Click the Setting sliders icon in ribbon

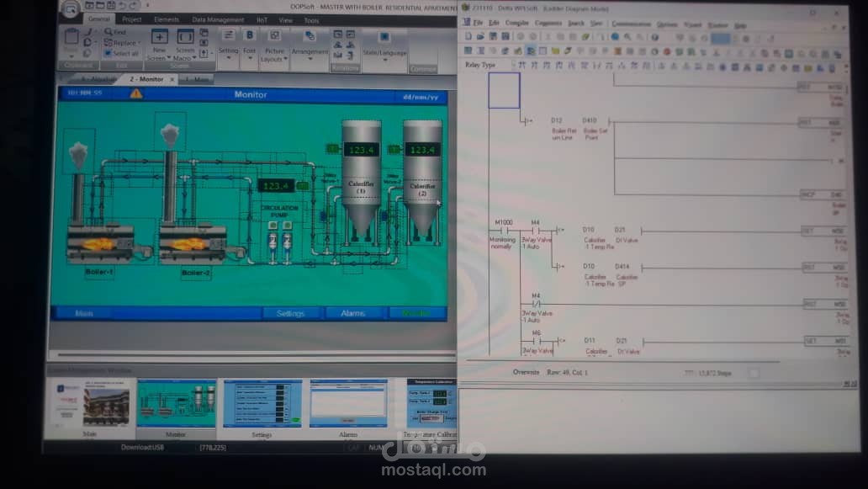(x=228, y=35)
